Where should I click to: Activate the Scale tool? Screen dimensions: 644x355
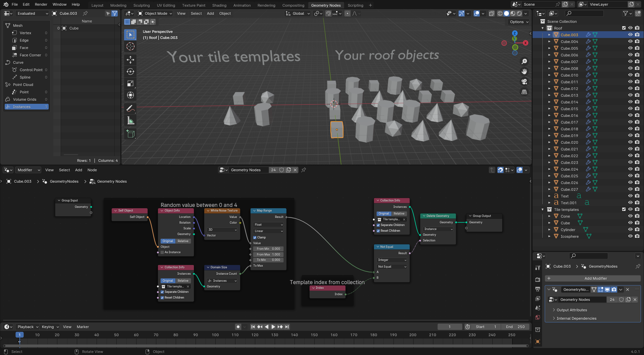point(130,83)
